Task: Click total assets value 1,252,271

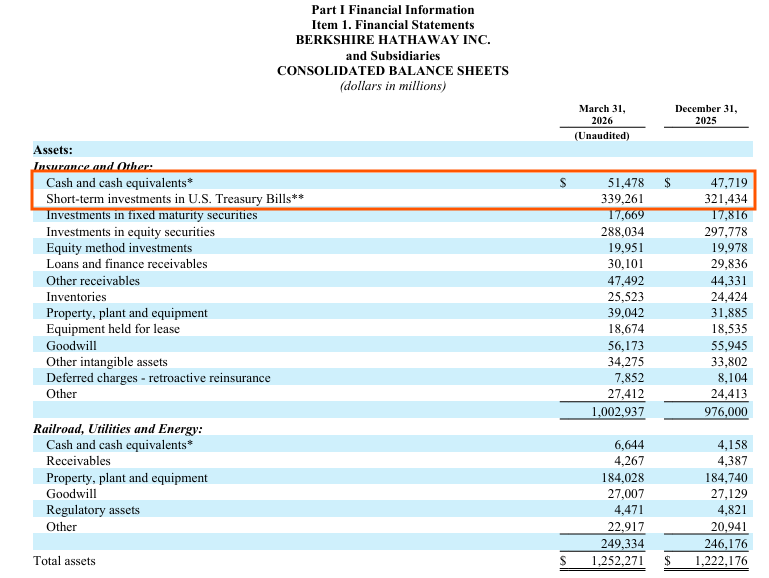Action: coord(617,561)
